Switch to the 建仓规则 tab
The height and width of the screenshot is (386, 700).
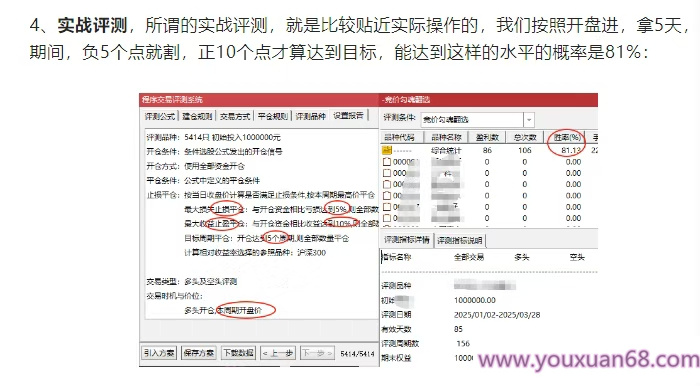pos(197,116)
